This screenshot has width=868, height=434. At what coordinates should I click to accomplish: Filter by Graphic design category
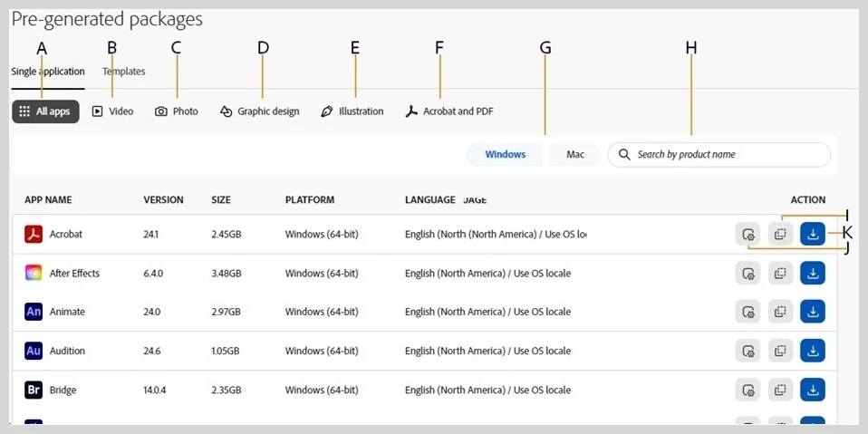(x=259, y=111)
